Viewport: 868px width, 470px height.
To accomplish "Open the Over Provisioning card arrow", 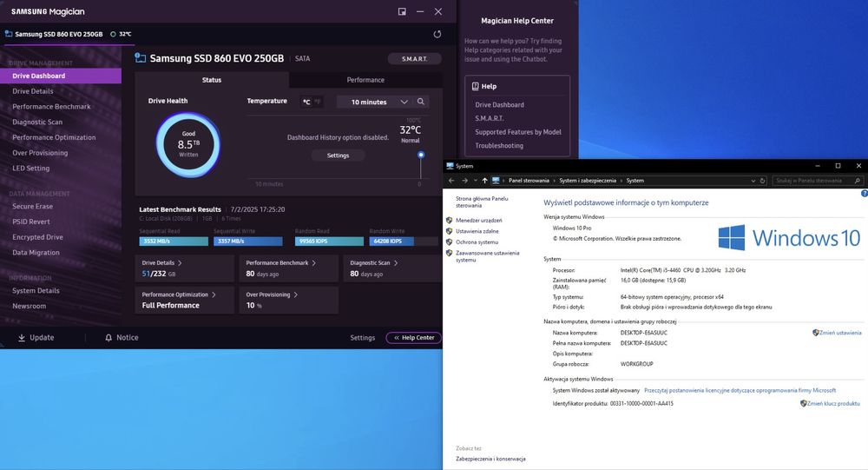I will point(296,295).
